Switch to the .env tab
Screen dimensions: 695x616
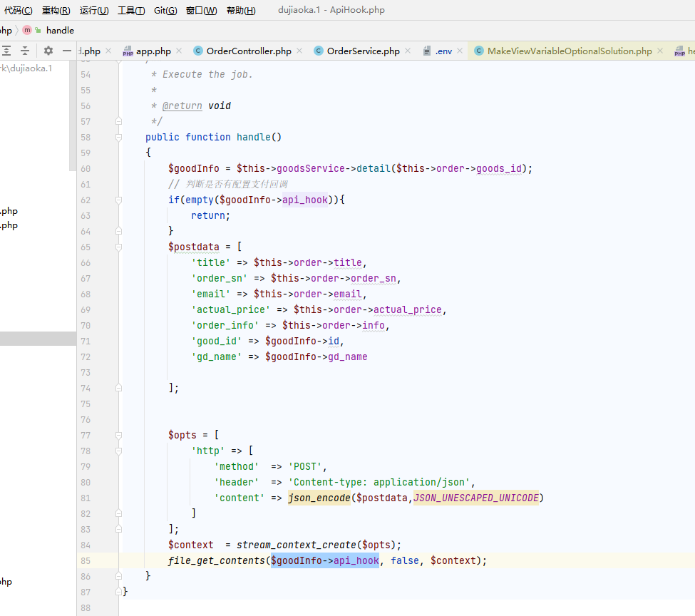(x=443, y=51)
